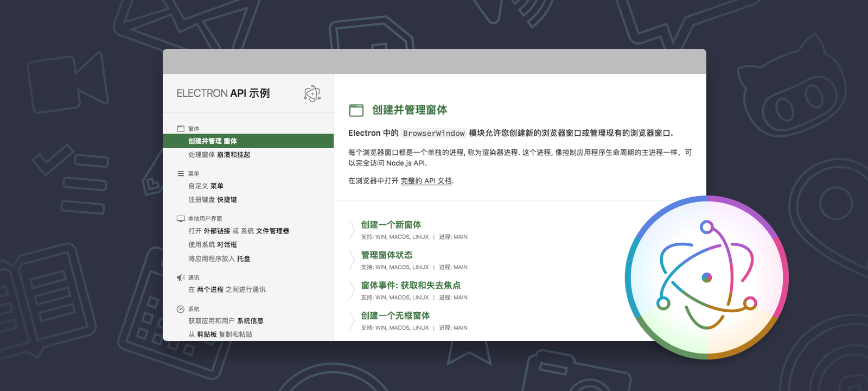Click chevron beside 管理窗体状态
Image resolution: width=868 pixels, height=391 pixels.
click(x=352, y=260)
